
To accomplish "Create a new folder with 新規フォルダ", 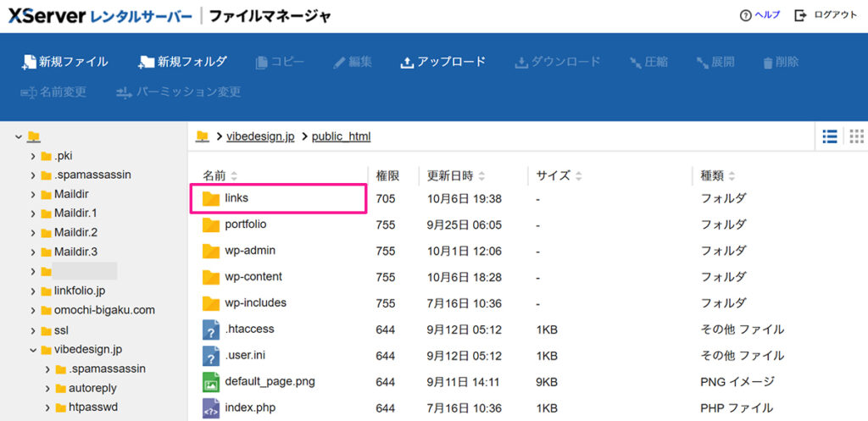I will (x=146, y=62).
